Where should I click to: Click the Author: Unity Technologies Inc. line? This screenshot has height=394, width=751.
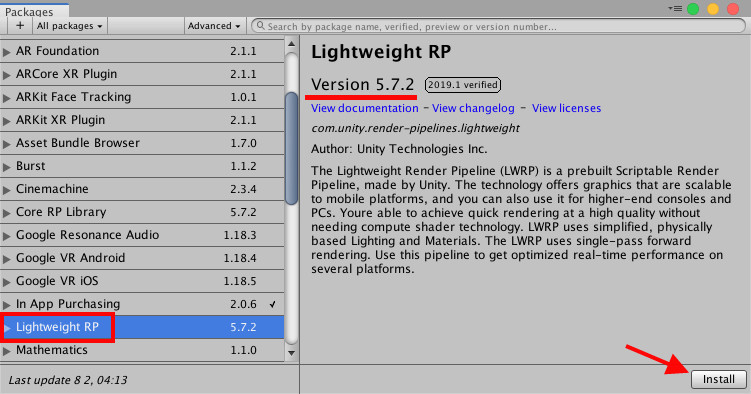pyautogui.click(x=399, y=149)
